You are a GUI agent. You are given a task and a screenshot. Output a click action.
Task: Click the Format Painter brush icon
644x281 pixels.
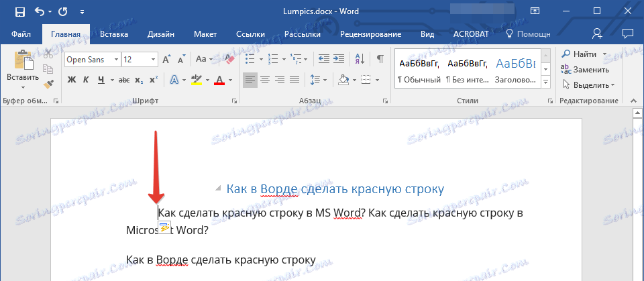tap(48, 84)
